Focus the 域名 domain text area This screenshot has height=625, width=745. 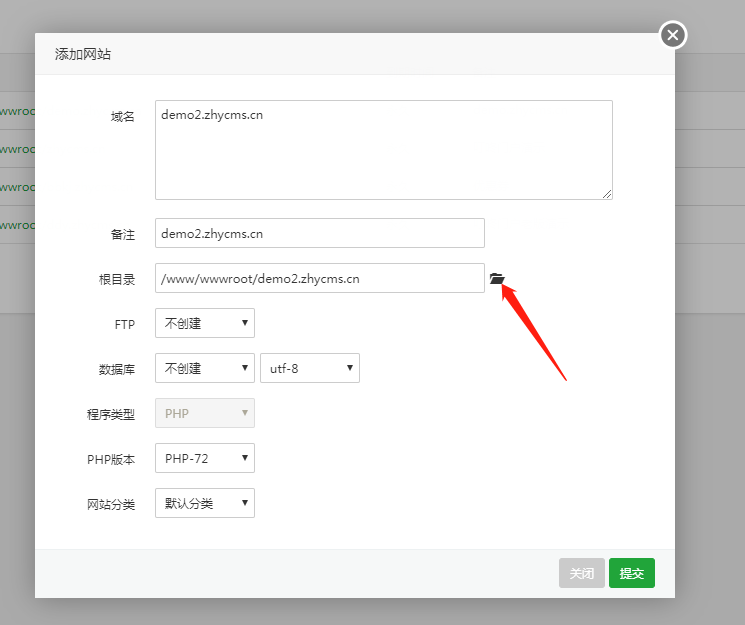pyautogui.click(x=383, y=149)
